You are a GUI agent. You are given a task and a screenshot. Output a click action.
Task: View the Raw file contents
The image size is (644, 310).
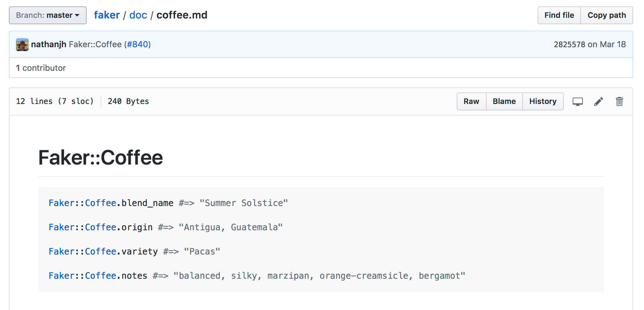(x=471, y=101)
